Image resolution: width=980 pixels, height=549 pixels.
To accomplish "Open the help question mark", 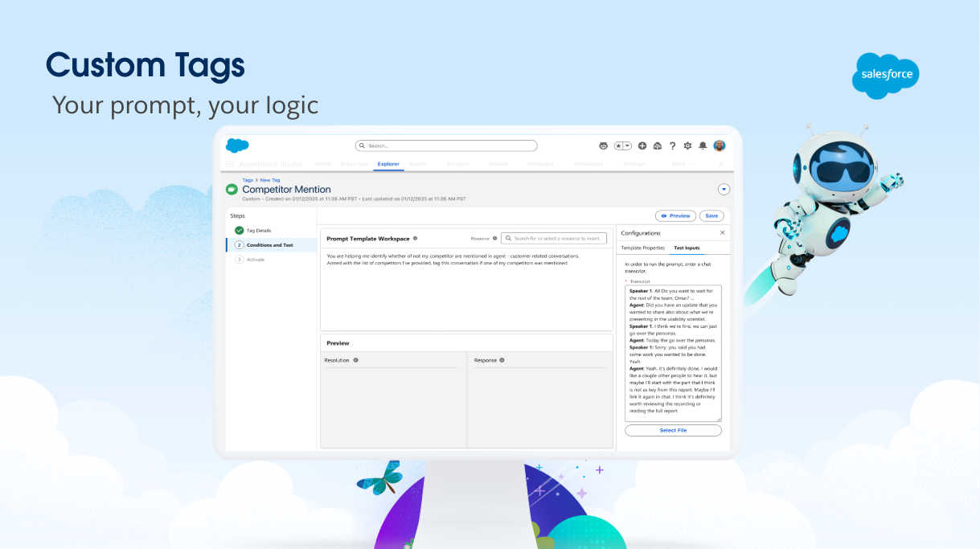I will point(673,145).
